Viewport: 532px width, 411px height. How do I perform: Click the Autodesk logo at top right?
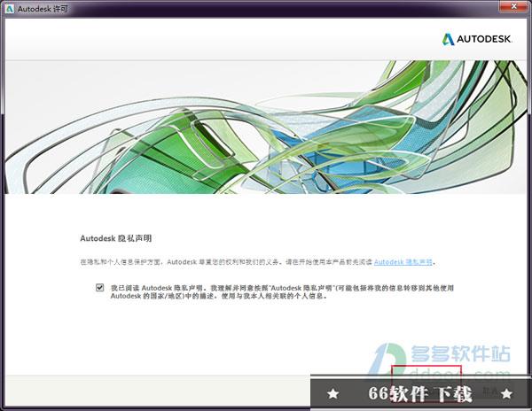click(477, 39)
